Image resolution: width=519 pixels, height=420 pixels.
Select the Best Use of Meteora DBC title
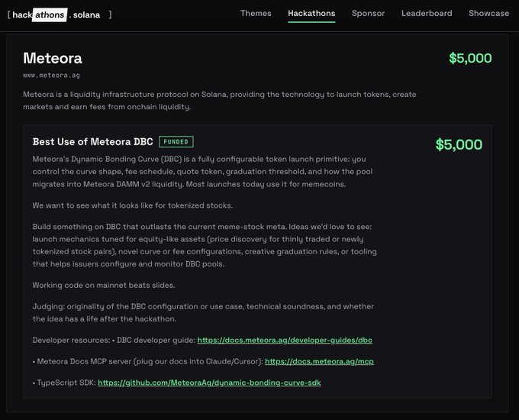point(92,142)
